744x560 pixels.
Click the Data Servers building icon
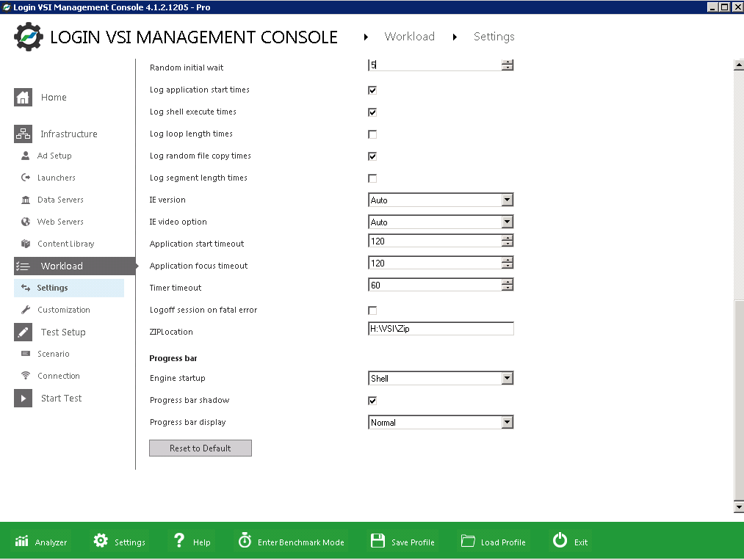click(x=26, y=200)
